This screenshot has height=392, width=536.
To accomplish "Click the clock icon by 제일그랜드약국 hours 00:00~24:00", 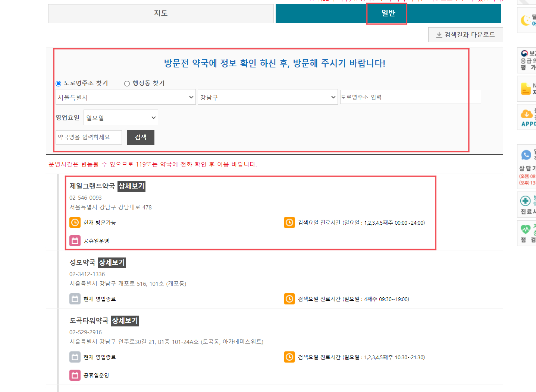I will (x=289, y=222).
